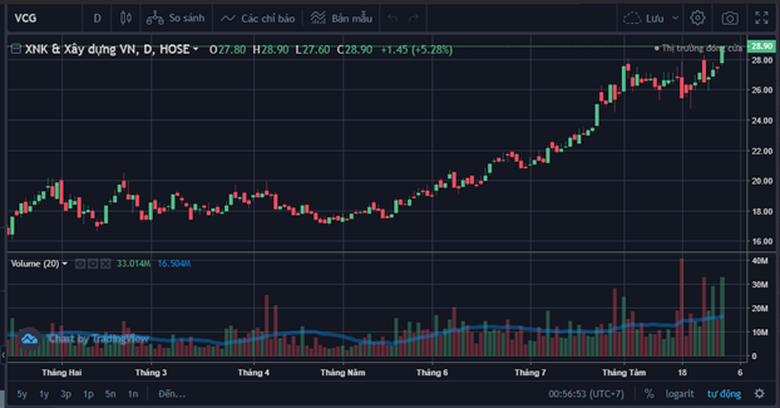Screen dimensions: 780x408
Task: Undo the last chart action
Action: point(393,18)
